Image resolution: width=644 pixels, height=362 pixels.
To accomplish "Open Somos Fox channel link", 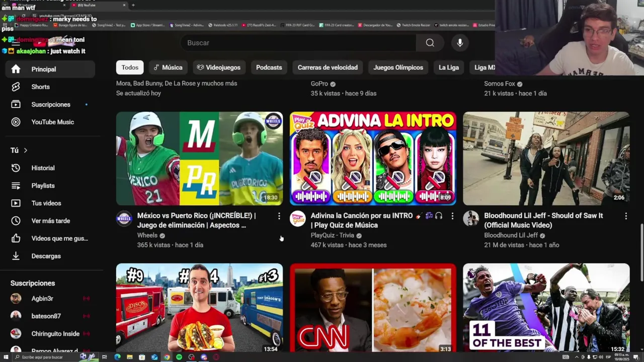I will coord(499,84).
